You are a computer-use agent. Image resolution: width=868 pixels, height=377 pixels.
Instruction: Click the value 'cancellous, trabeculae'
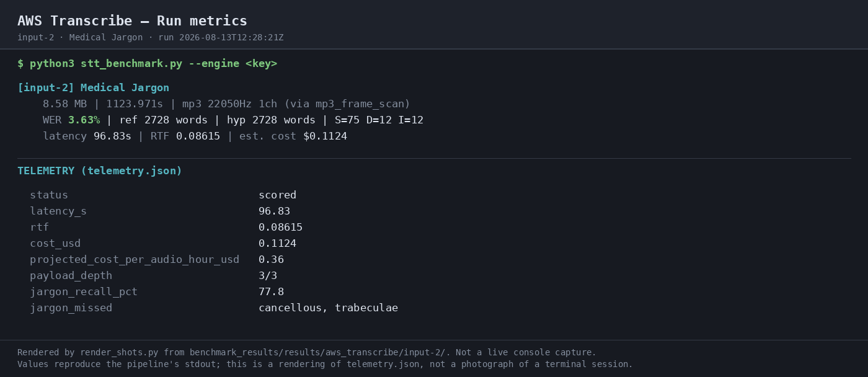328,308
